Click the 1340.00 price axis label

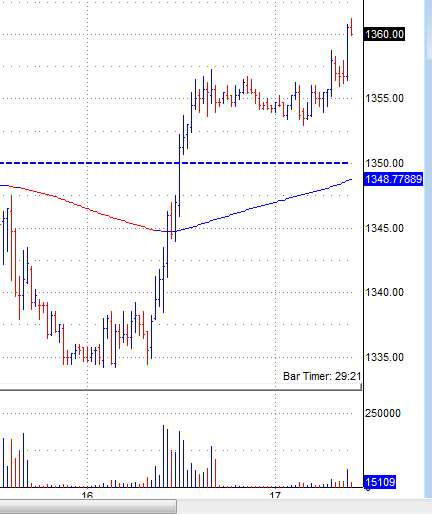384,292
